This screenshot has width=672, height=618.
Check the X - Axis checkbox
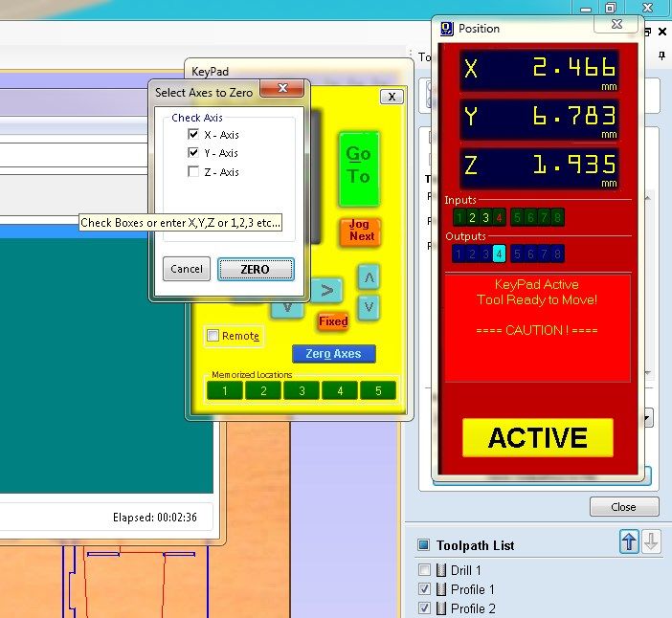193,135
